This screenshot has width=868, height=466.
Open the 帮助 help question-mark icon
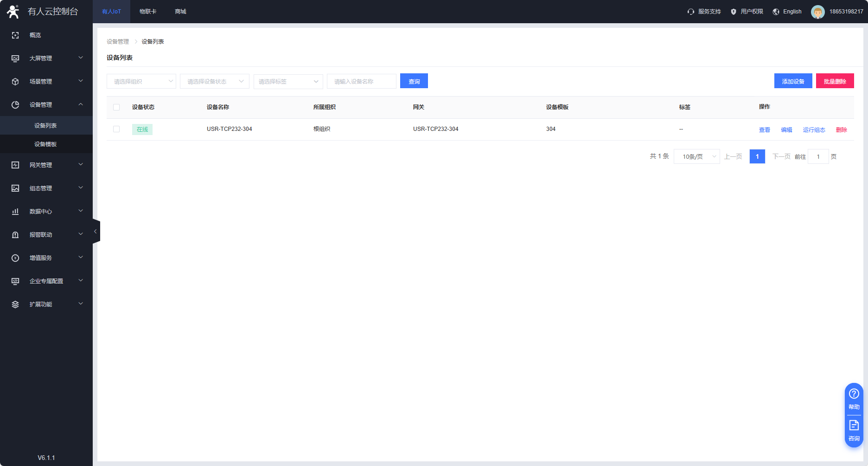click(x=854, y=394)
